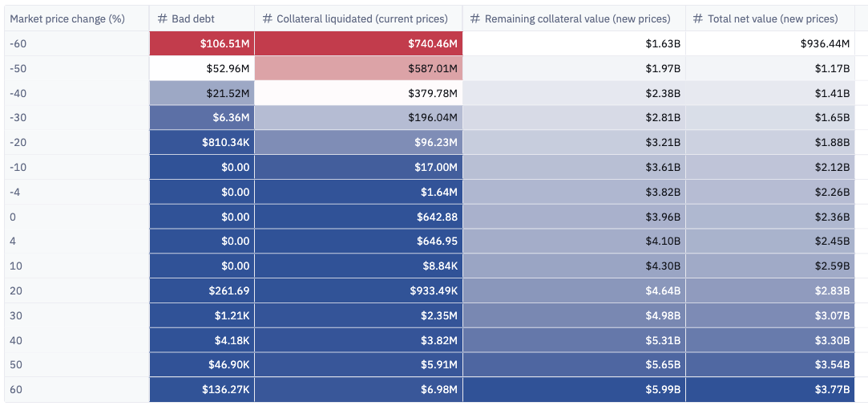The width and height of the screenshot is (868, 406).
Task: Click the # icon beside Collateral liquidated
Action: [268, 18]
